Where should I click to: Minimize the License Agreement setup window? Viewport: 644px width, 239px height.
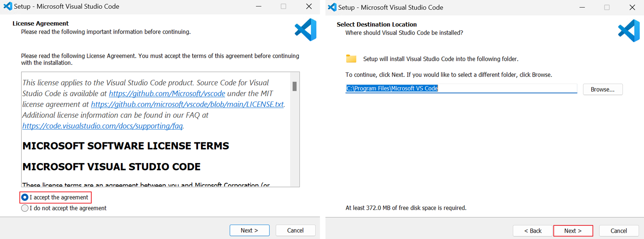(259, 6)
